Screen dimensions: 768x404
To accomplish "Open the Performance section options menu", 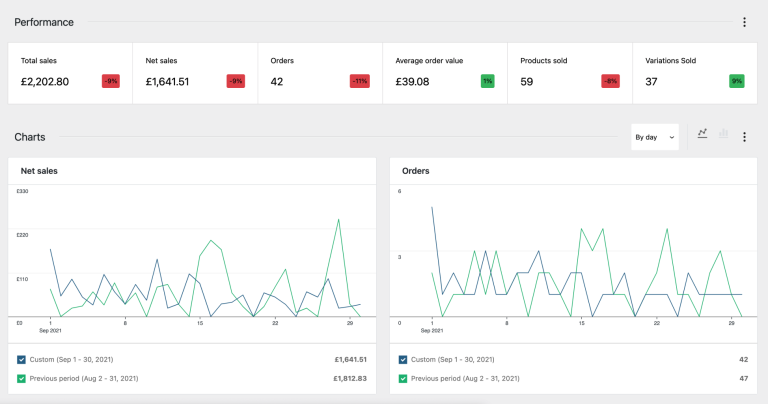I will [x=744, y=22].
